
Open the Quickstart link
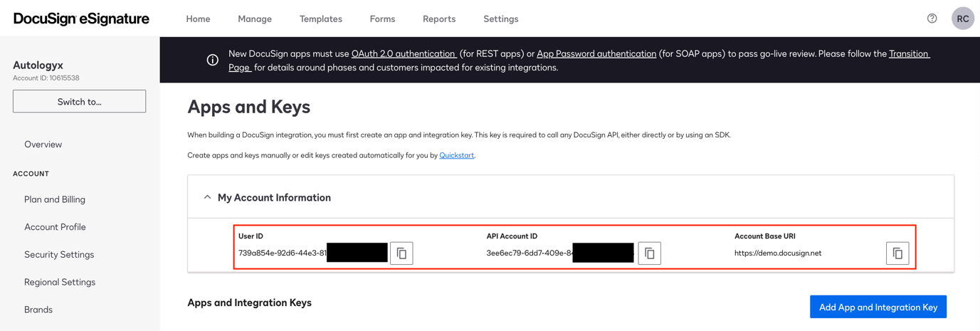pyautogui.click(x=456, y=155)
